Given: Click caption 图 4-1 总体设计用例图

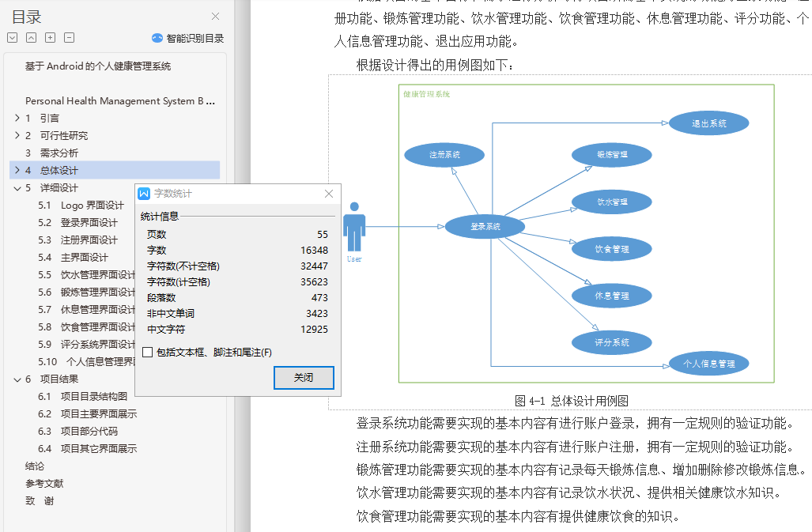Looking at the screenshot, I should coord(572,401).
